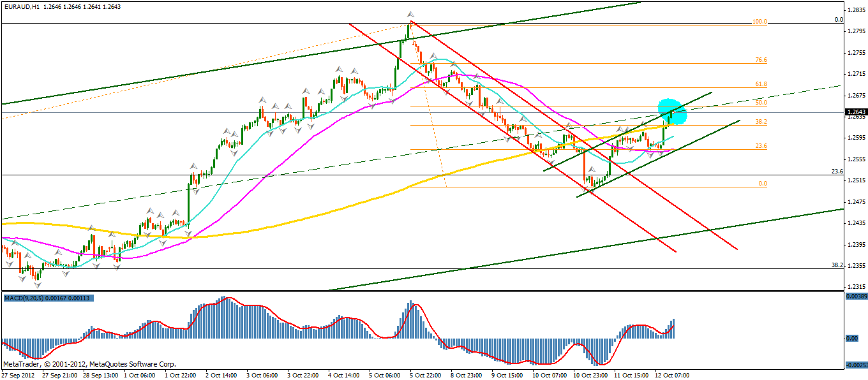868x380 pixels.
Task: Click the orange 50.0 Fibonacci level label
Action: [761, 103]
